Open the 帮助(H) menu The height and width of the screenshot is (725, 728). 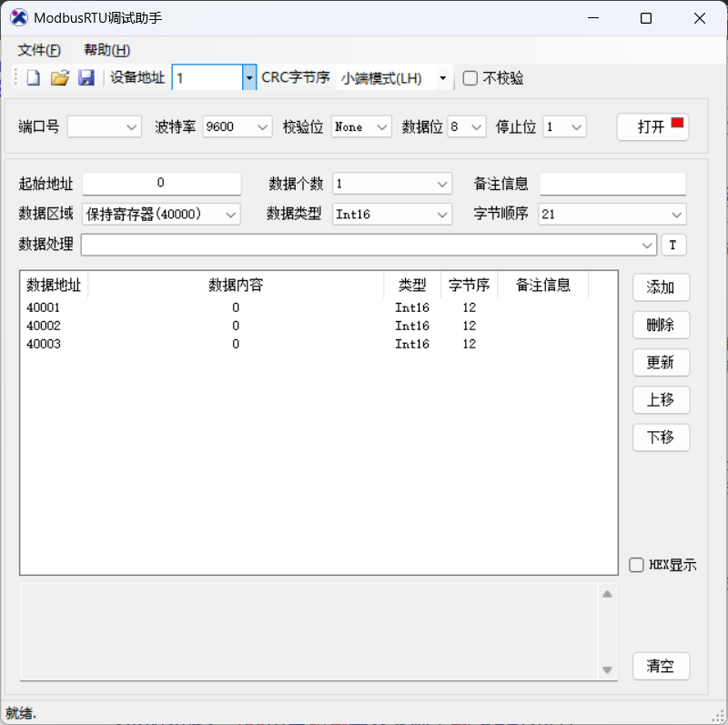tap(106, 50)
